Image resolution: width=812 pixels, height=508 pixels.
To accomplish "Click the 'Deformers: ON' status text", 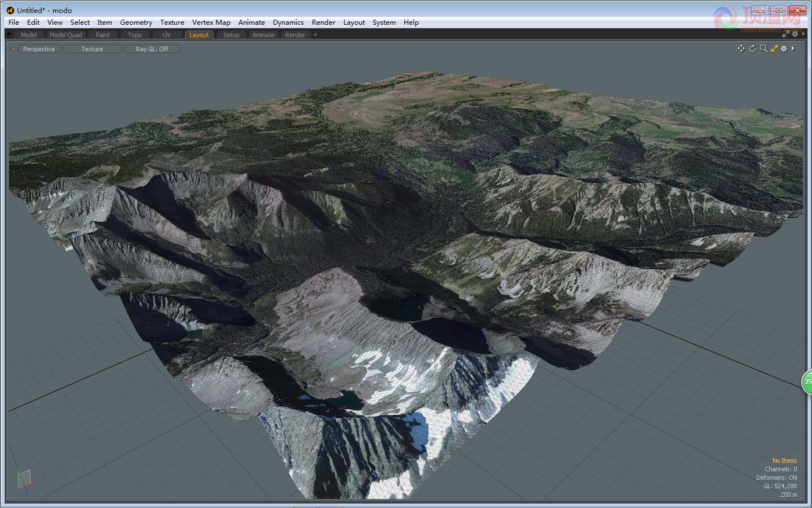I will tap(776, 478).
